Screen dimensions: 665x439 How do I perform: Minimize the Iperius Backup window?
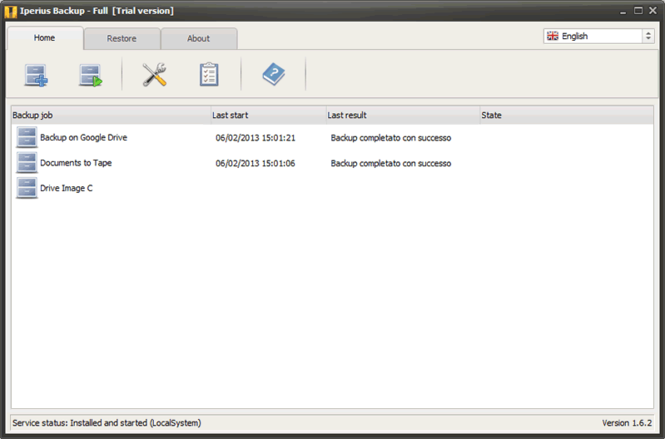[x=623, y=11]
